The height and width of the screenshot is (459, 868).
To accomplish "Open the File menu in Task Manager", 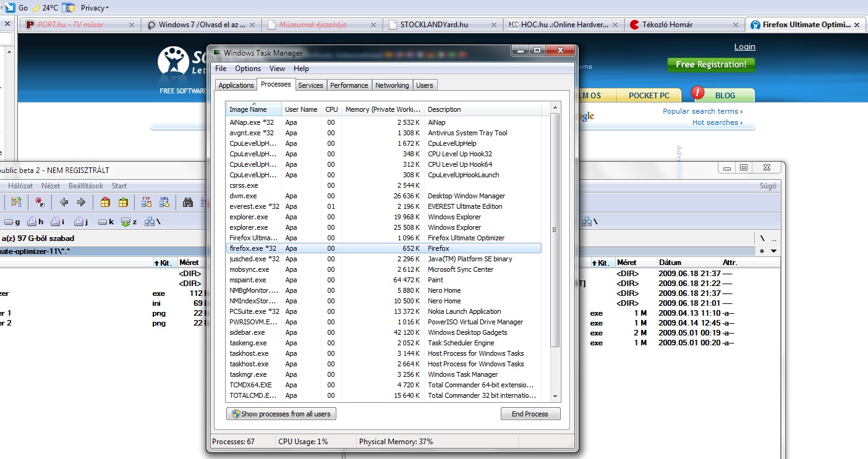I will [x=221, y=69].
